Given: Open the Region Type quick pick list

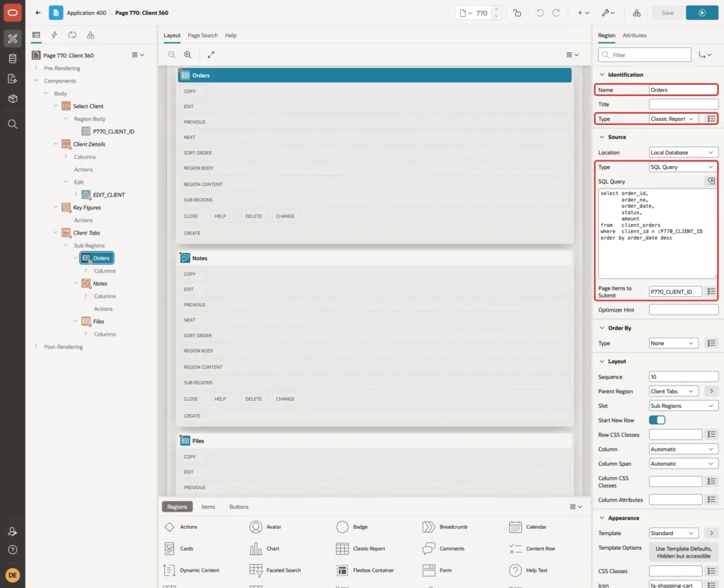Looking at the screenshot, I should (711, 119).
